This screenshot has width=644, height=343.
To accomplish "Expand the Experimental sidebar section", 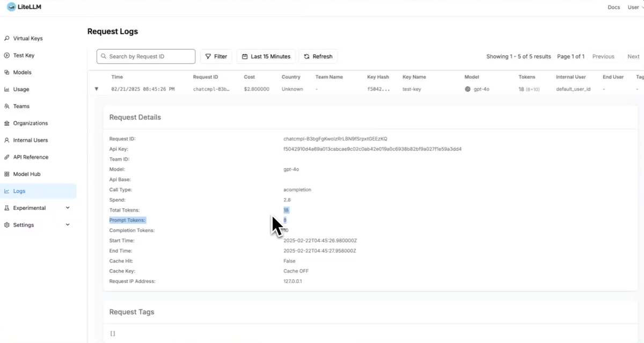I will tap(68, 208).
